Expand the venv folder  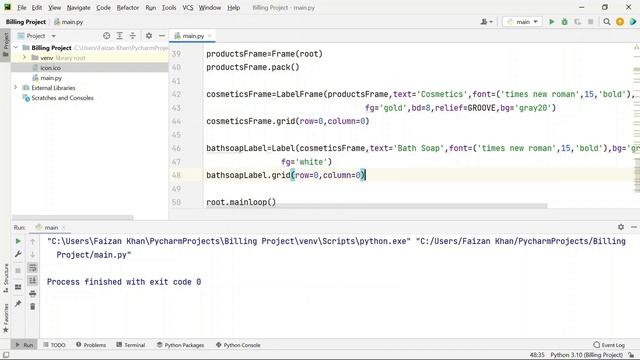tap(24, 58)
